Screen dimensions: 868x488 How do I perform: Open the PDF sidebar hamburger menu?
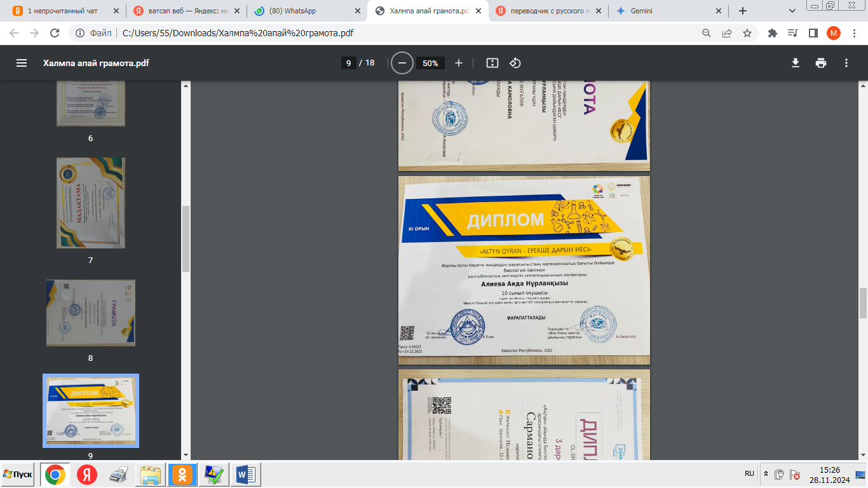[x=22, y=63]
